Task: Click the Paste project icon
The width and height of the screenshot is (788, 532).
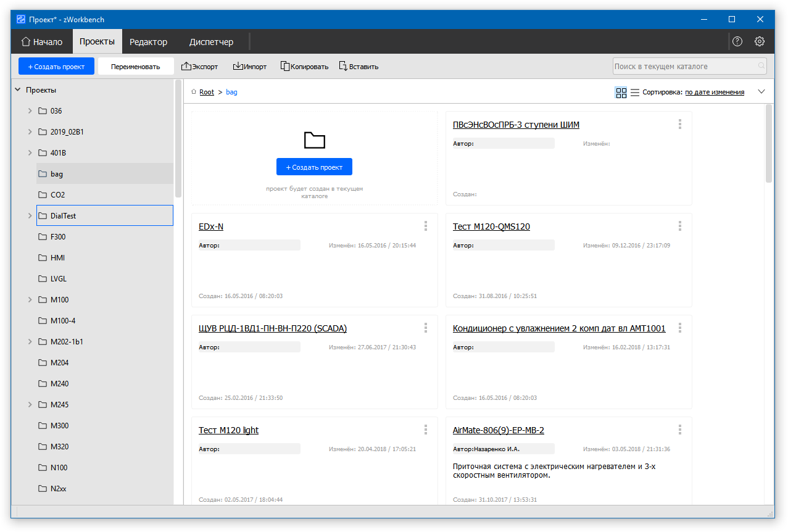Action: (x=343, y=66)
